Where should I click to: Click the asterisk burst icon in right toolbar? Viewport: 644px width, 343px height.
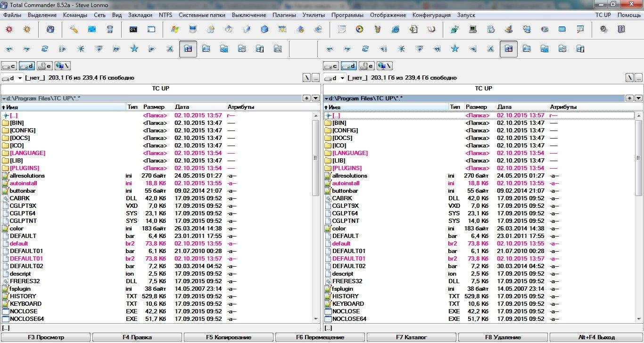click(x=401, y=49)
